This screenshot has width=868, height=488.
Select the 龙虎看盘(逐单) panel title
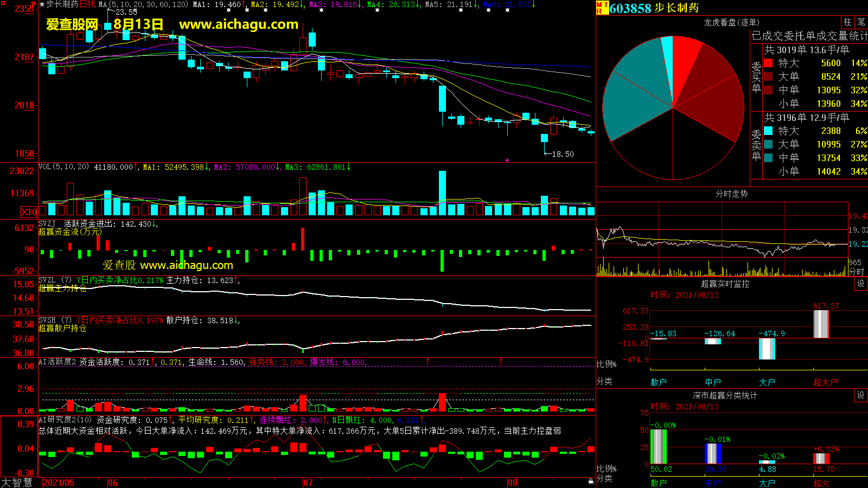tap(731, 22)
